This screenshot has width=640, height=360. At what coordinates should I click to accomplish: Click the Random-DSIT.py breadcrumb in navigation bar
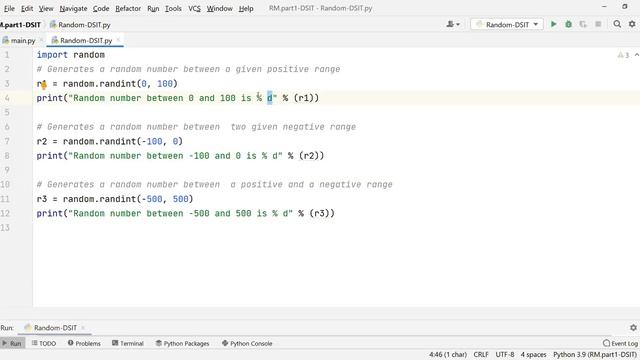pos(80,25)
